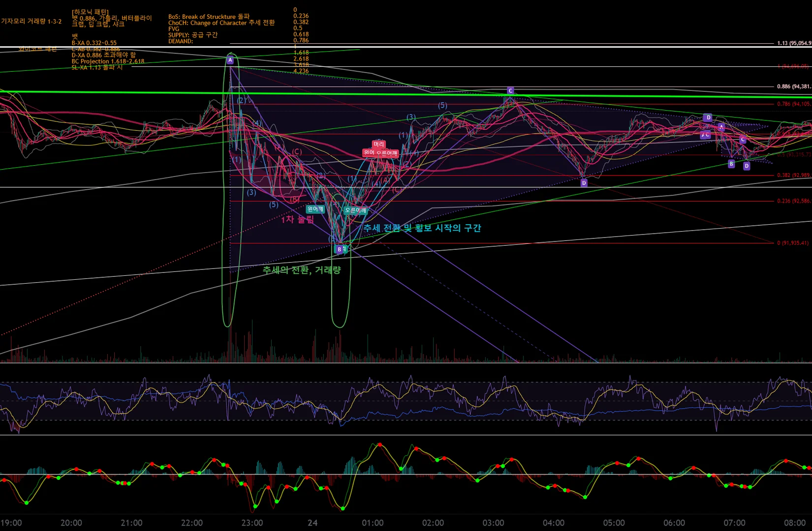Click the 'BoS: Break of Struckture 돌파' note
The height and width of the screenshot is (531, 812).
click(209, 16)
